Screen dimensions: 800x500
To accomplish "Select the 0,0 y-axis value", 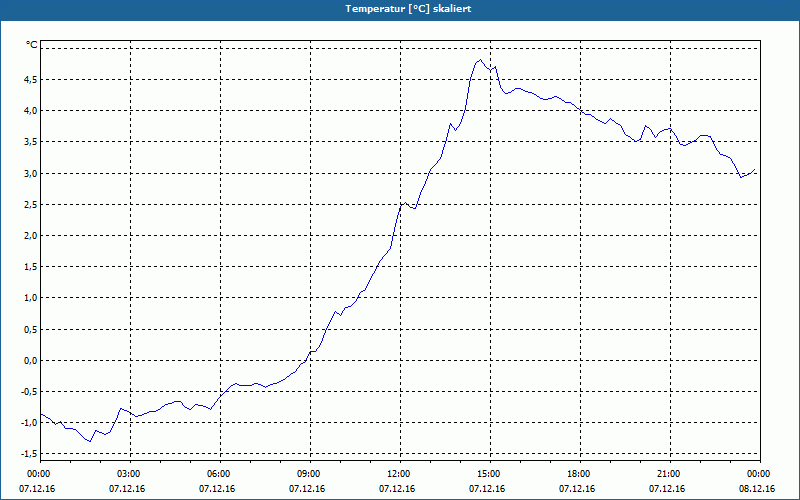I will pos(30,361).
